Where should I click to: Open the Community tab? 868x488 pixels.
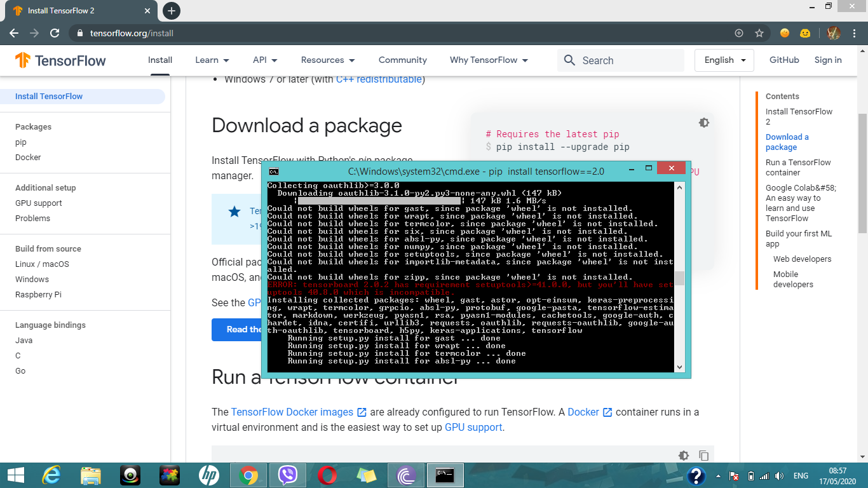[x=403, y=60]
